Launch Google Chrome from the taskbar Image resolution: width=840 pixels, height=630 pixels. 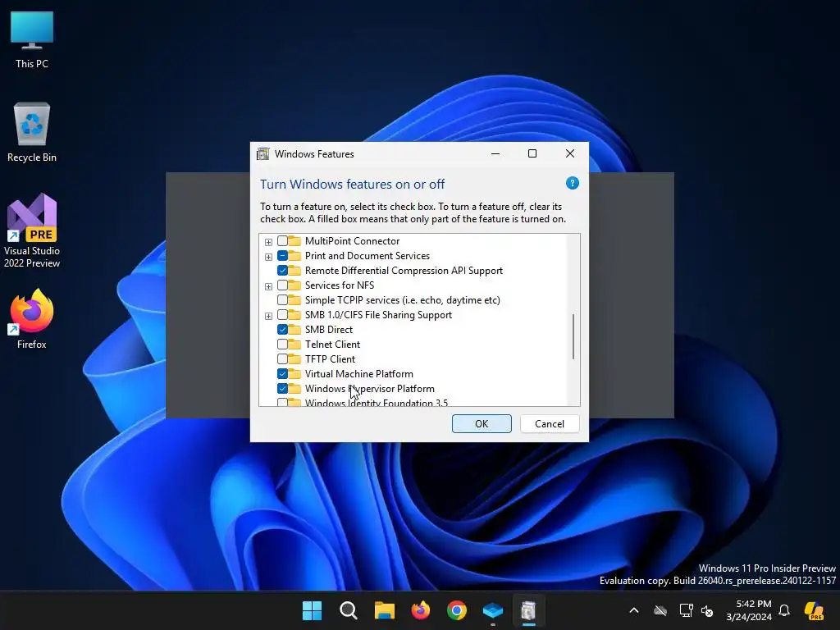456,610
